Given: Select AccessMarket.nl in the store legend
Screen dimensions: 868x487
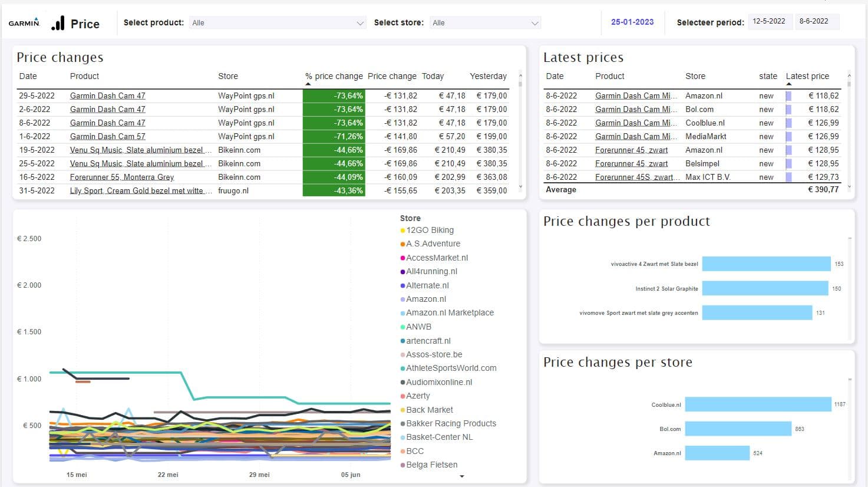Looking at the screenshot, I should (434, 258).
